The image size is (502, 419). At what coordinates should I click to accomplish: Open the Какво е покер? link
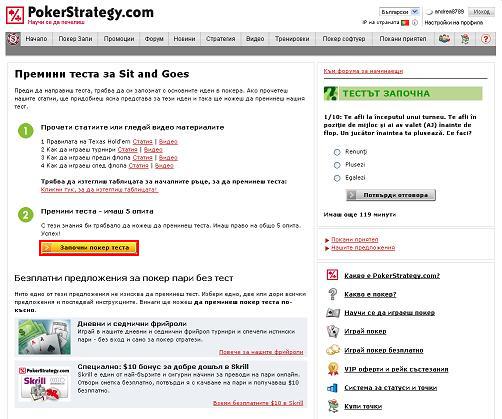(370, 294)
